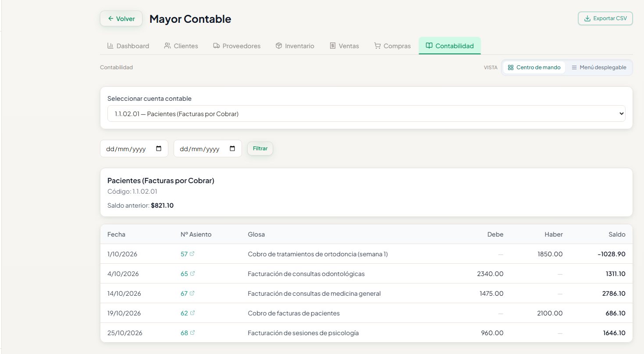Image resolution: width=644 pixels, height=354 pixels.
Task: Select the Contabilidad tab
Action: tap(450, 46)
